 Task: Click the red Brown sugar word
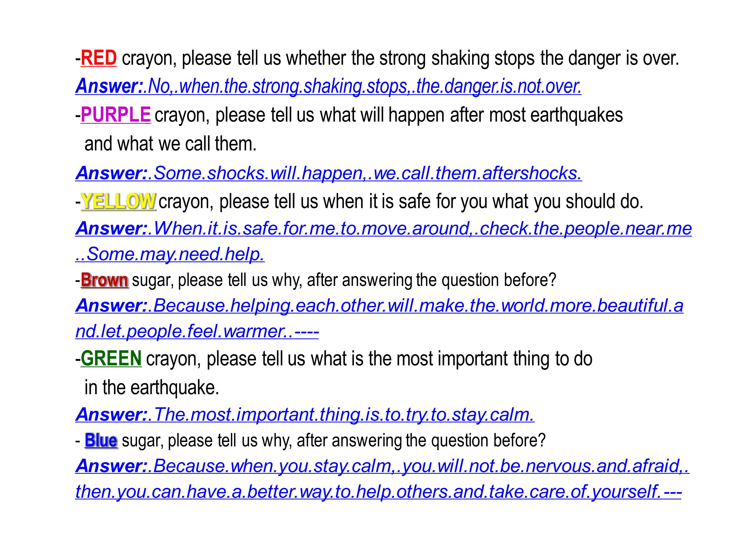(x=105, y=280)
